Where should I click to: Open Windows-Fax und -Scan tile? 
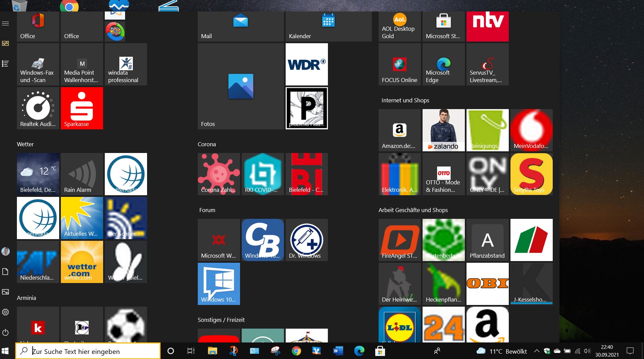click(38, 64)
